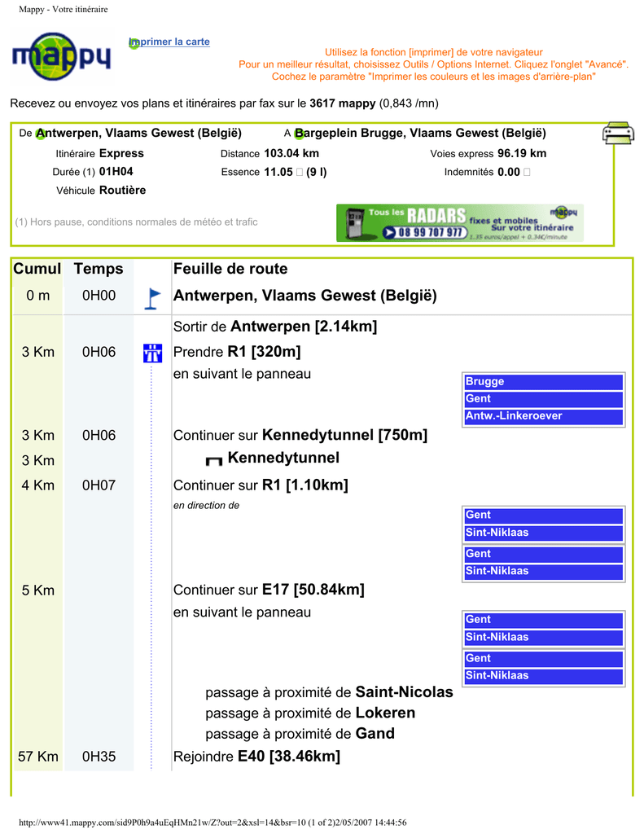Viewport: 644px width, 834px height.
Task: Click the green A marker before Antwerpen
Action: pyautogui.click(x=41, y=134)
